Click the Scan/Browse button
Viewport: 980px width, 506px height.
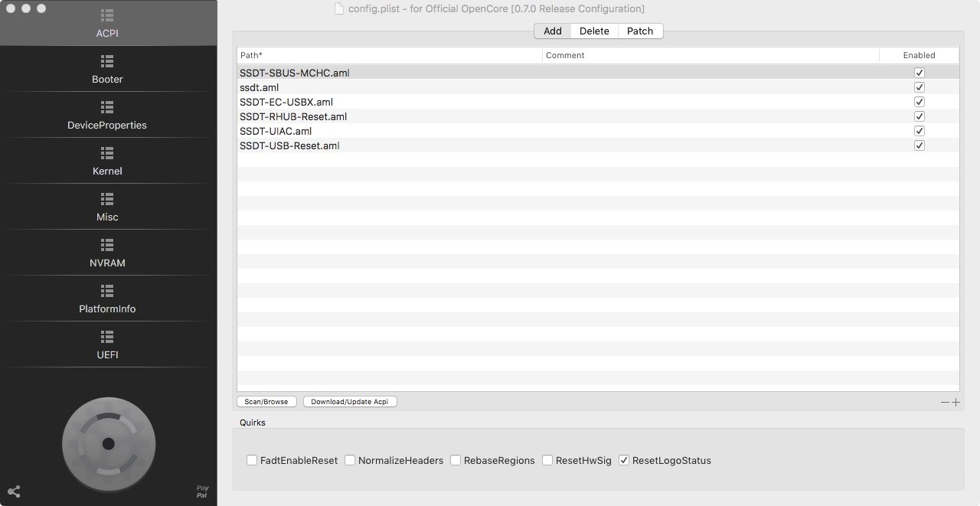[x=266, y=402]
